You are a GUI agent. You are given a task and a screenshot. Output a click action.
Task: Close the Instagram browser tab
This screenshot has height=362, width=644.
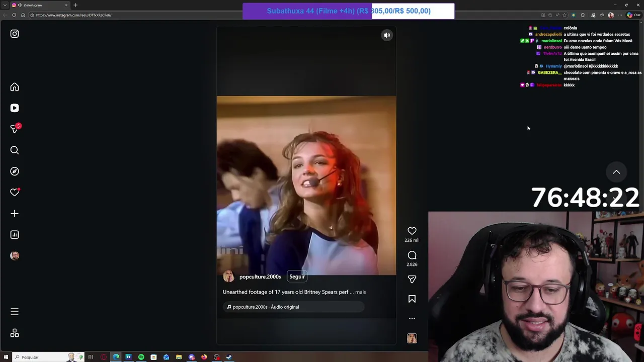66,5
